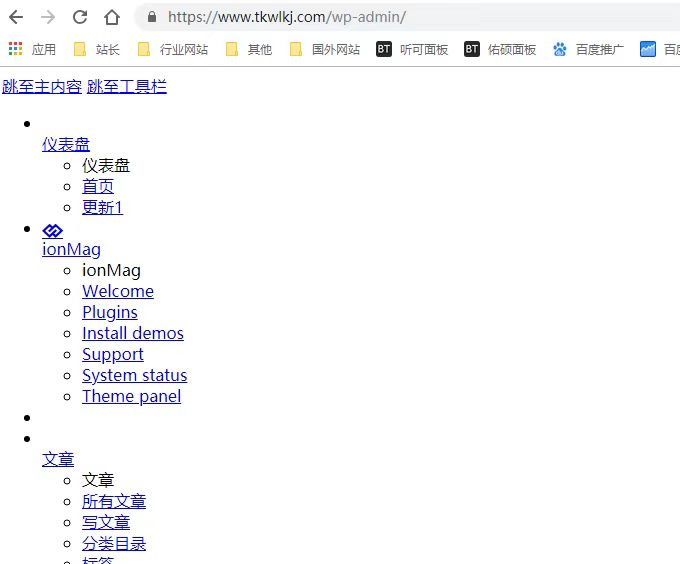Open the 仪表盘 menu link

[66, 144]
